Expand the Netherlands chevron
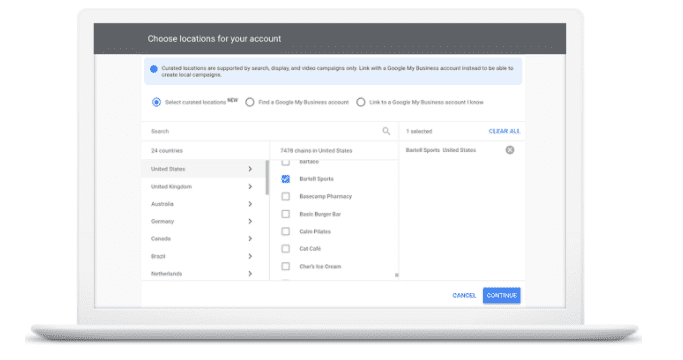The image size is (683, 360). (x=250, y=274)
